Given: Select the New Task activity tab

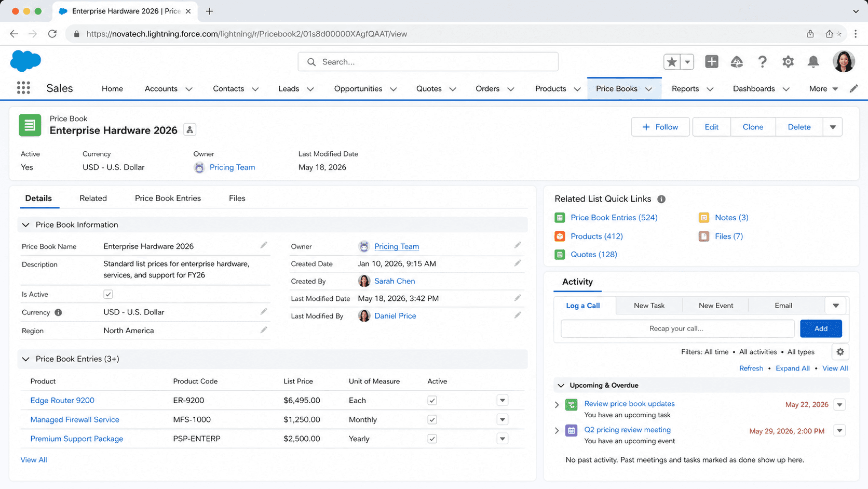Looking at the screenshot, I should pyautogui.click(x=649, y=306).
